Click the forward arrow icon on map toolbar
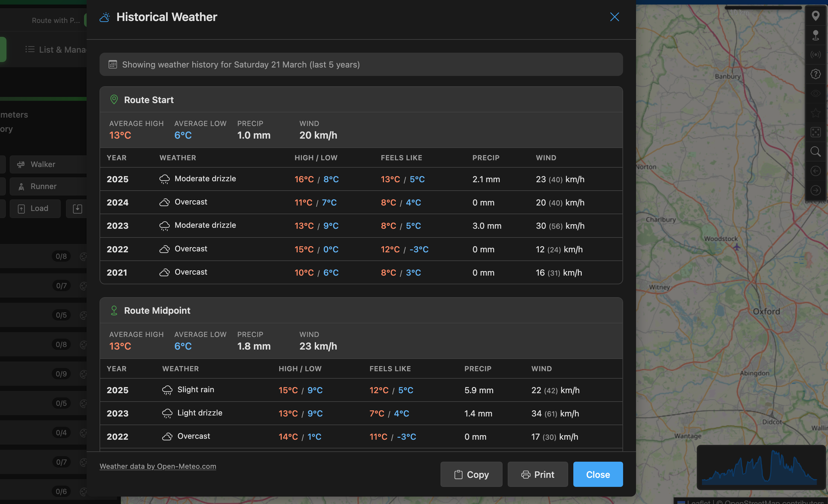The image size is (828, 504). (816, 190)
